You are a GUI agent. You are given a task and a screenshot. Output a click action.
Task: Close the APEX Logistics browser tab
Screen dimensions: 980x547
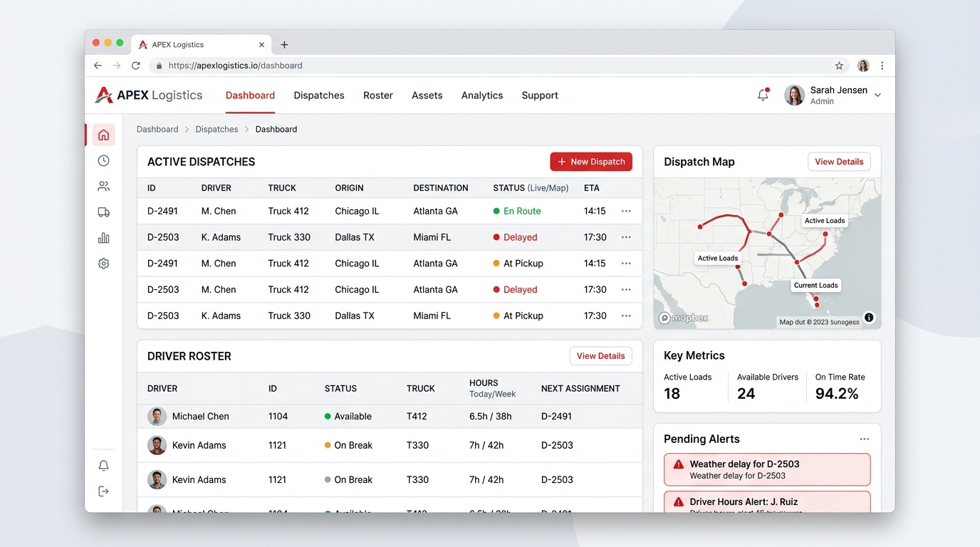[261, 44]
